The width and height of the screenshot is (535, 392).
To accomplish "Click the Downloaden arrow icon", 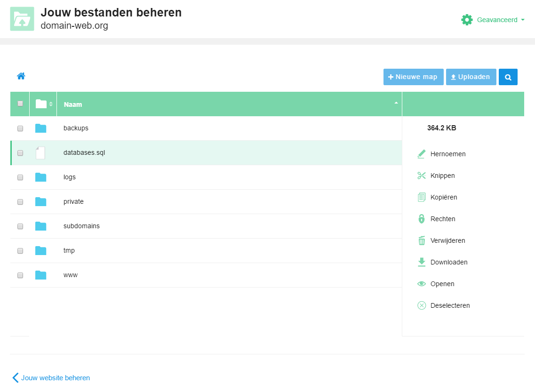I will (422, 262).
